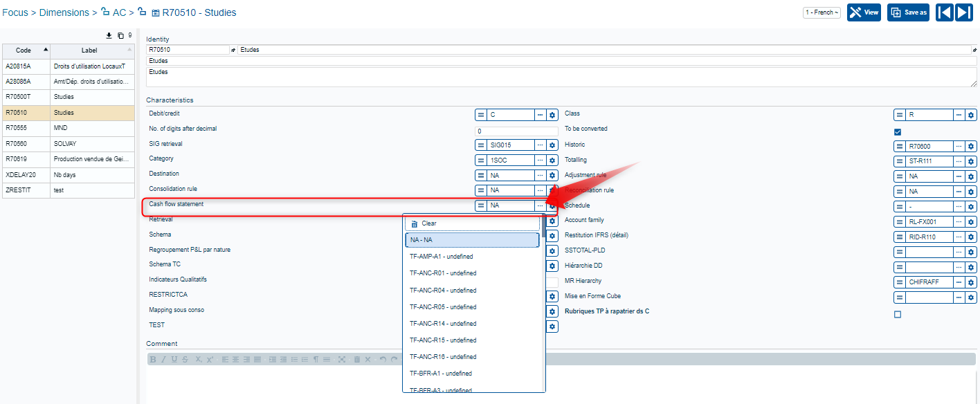980x404 pixels.
Task: Click the undo icon in the Comment toolbar
Action: (383, 360)
